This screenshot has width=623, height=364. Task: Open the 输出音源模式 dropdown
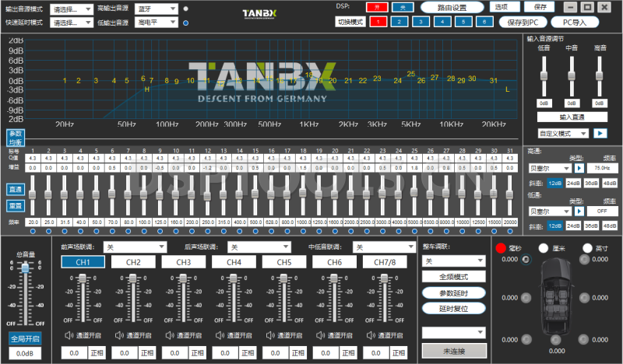pyautogui.click(x=72, y=9)
